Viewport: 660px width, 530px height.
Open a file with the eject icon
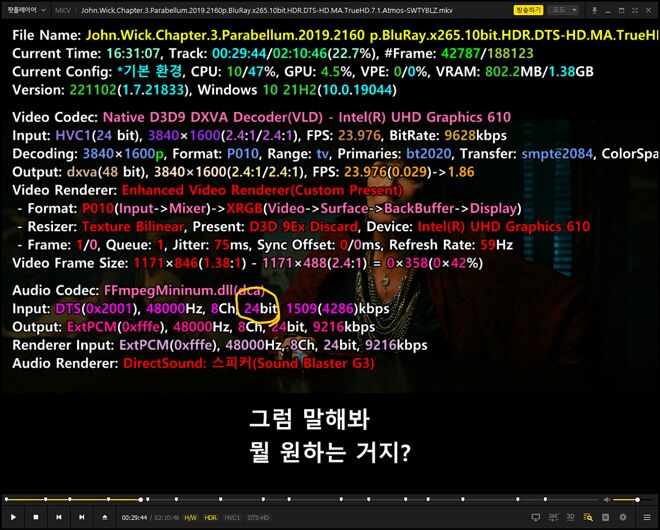105,517
